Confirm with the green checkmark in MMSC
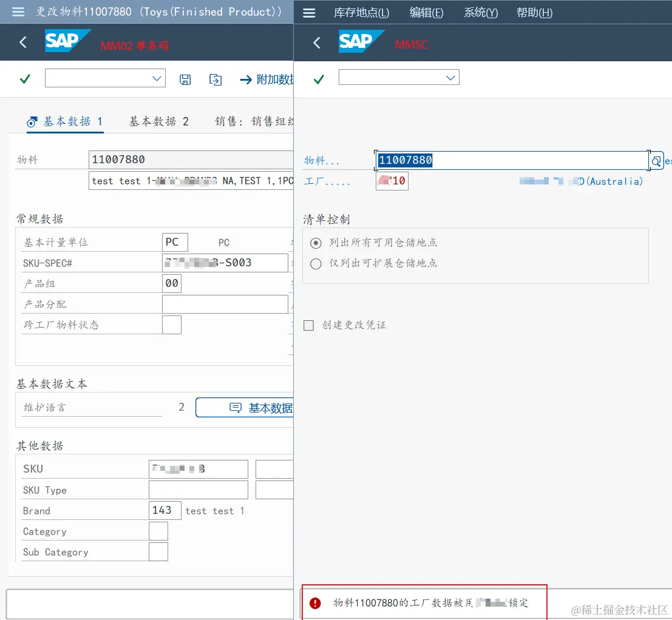This screenshot has width=672, height=620. 319,79
